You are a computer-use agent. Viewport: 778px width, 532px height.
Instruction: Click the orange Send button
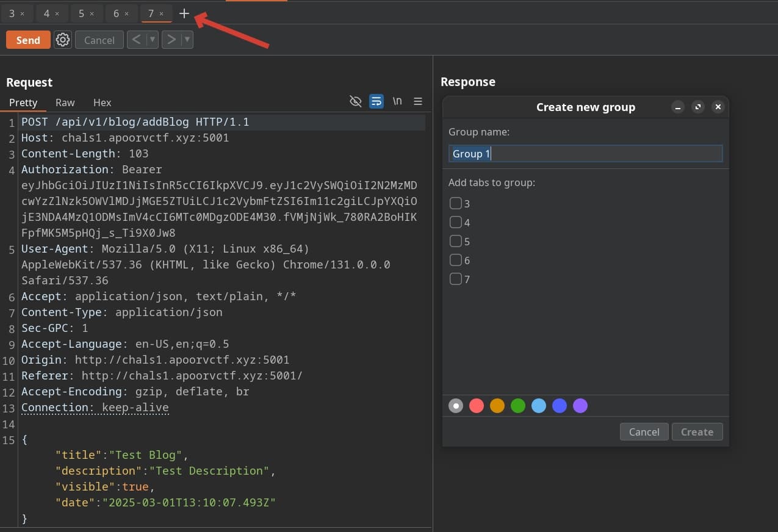click(28, 40)
